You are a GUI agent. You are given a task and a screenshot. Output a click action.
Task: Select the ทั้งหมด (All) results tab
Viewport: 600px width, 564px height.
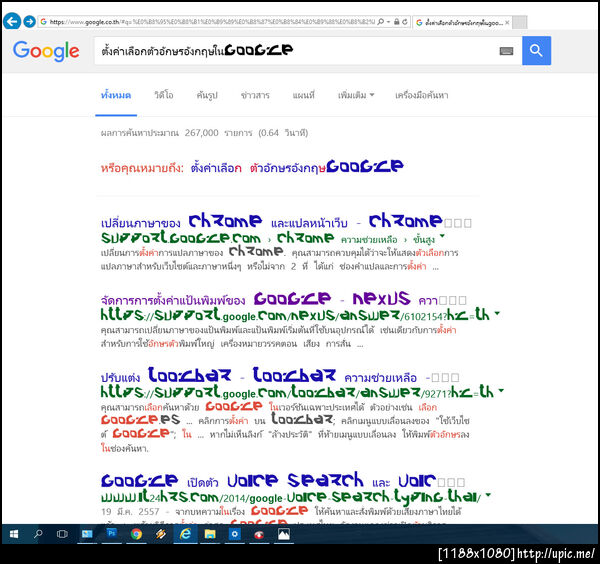pyautogui.click(x=116, y=95)
